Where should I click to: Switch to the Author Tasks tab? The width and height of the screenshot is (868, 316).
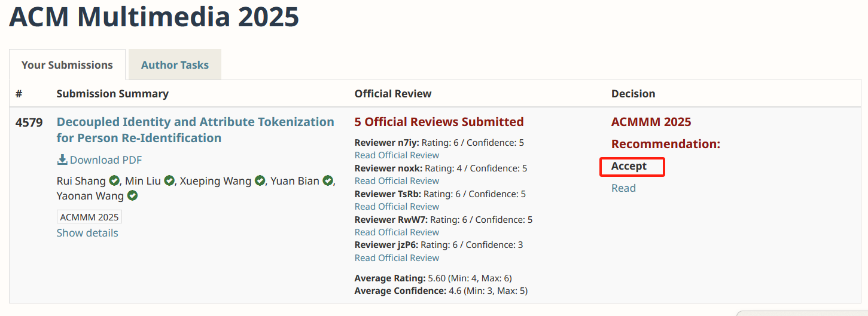point(175,65)
